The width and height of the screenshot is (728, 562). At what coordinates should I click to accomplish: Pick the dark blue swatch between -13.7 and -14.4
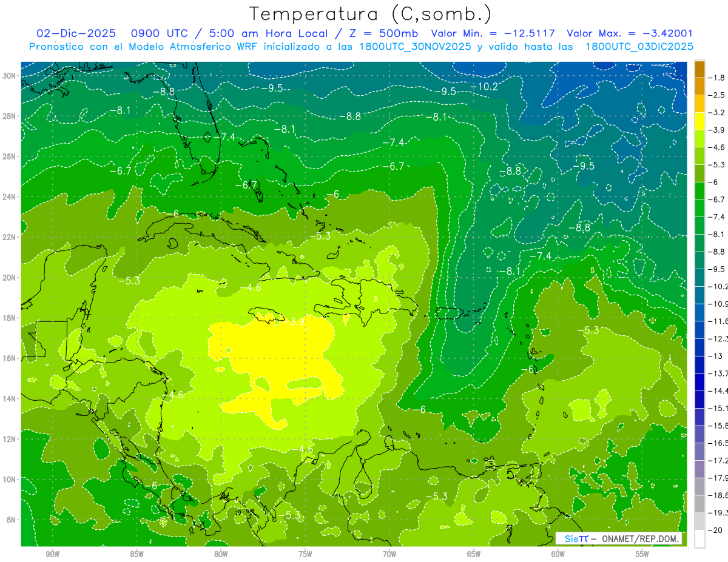point(699,382)
